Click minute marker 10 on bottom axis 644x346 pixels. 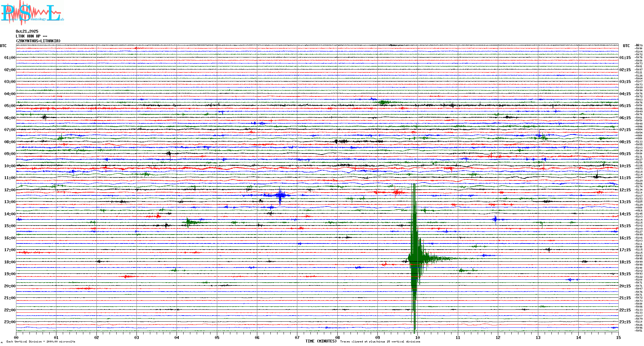coord(417,337)
